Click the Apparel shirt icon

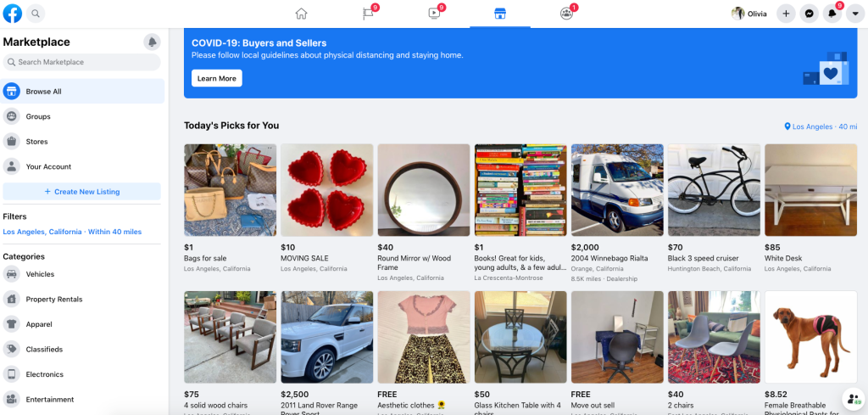click(x=12, y=324)
